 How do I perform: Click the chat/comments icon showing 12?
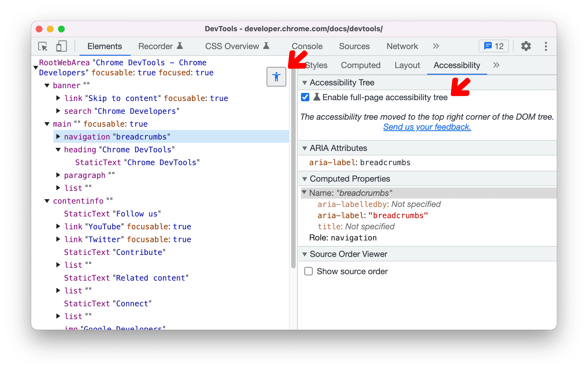[x=493, y=46]
